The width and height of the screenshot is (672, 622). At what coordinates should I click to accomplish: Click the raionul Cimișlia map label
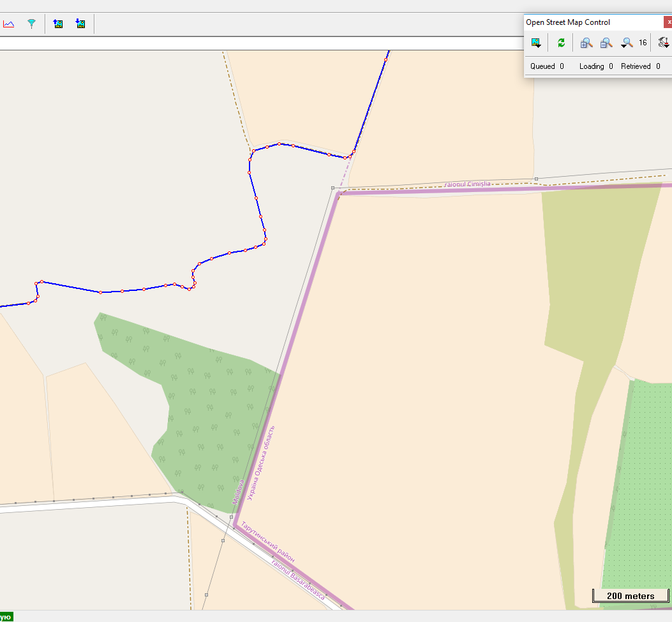[468, 184]
